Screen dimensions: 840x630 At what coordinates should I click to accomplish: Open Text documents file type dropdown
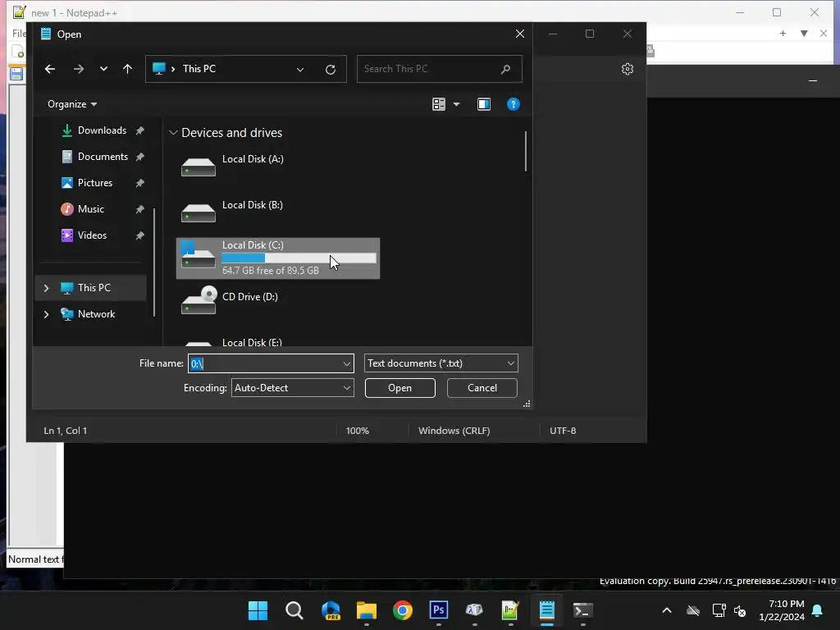(x=441, y=363)
